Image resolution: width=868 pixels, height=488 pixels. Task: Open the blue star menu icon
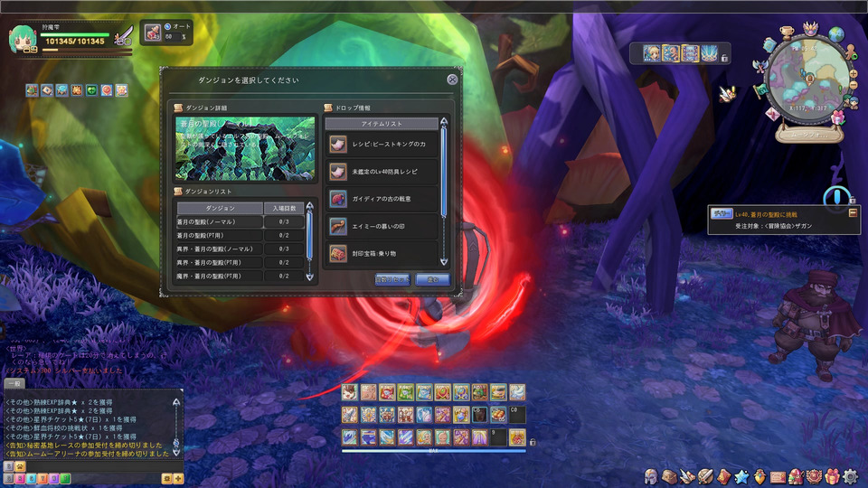click(x=741, y=476)
